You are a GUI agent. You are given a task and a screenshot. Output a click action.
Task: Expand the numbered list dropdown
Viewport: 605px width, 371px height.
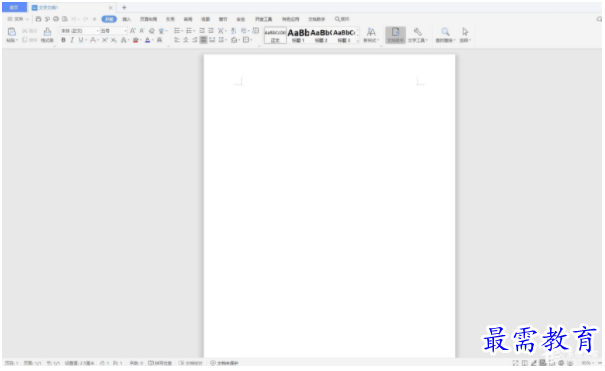194,30
